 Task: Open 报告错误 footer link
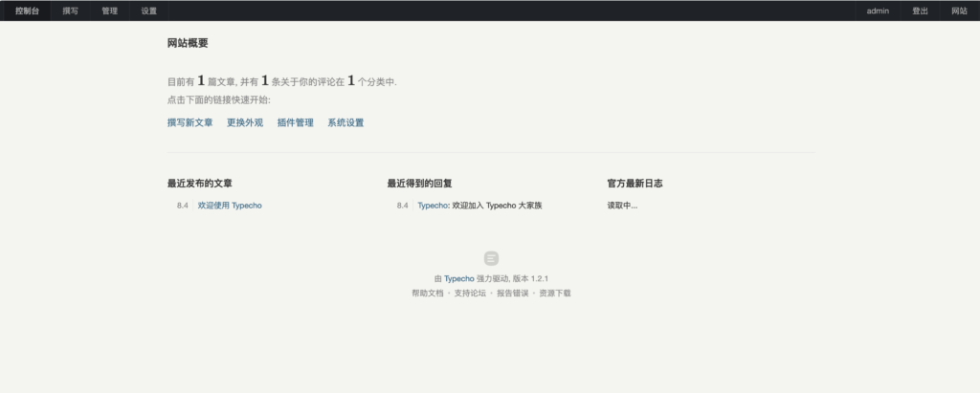pos(513,293)
